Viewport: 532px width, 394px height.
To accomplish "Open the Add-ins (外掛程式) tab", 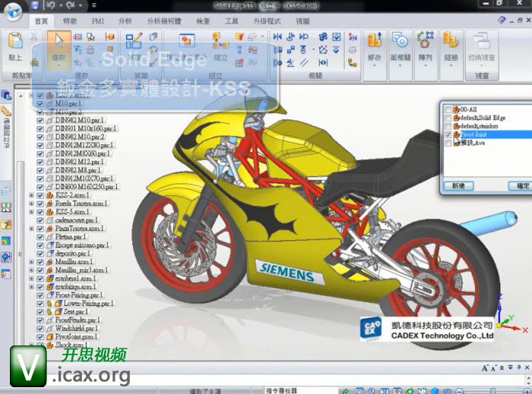I will point(267,21).
